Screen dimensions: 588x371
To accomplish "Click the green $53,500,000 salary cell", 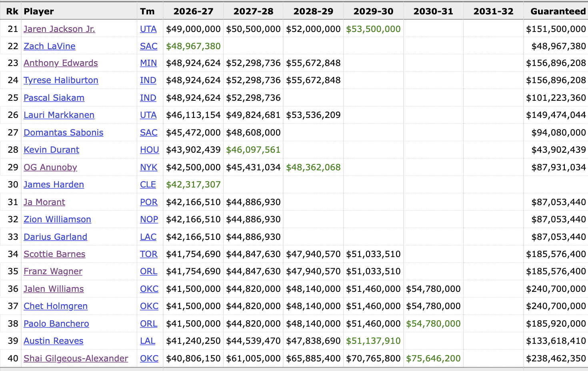I will [373, 29].
